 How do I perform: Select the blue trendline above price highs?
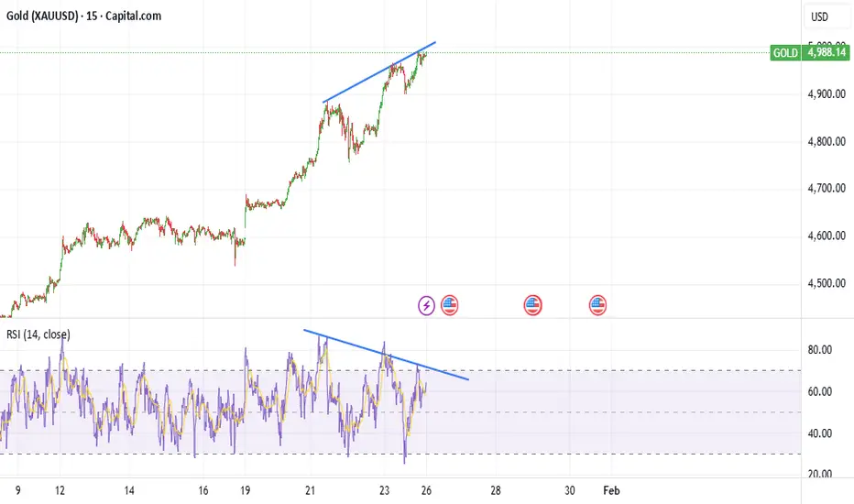click(x=379, y=71)
